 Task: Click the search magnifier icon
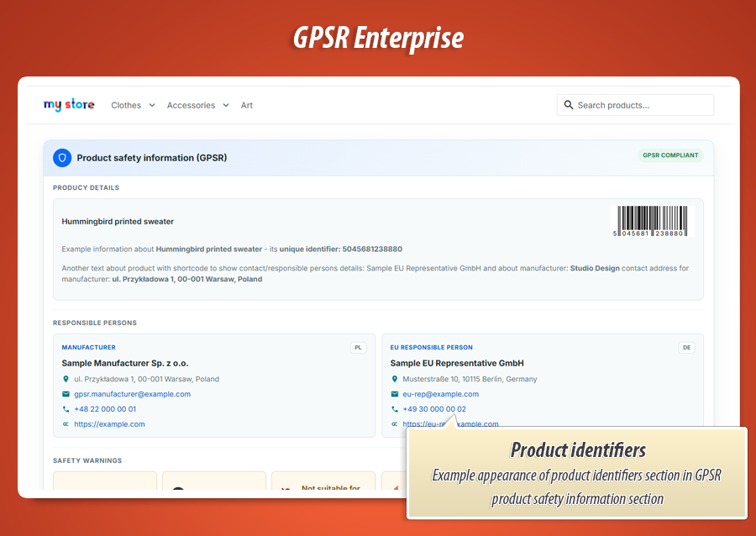coord(569,105)
